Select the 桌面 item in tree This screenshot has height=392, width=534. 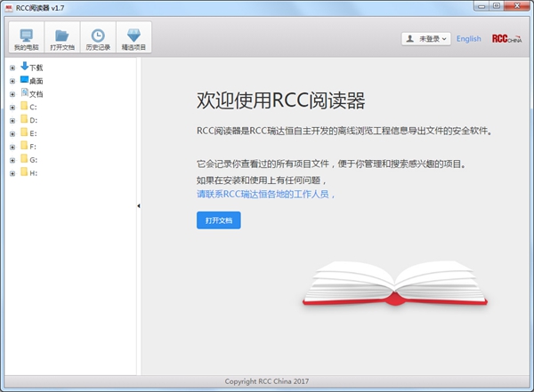(x=36, y=80)
